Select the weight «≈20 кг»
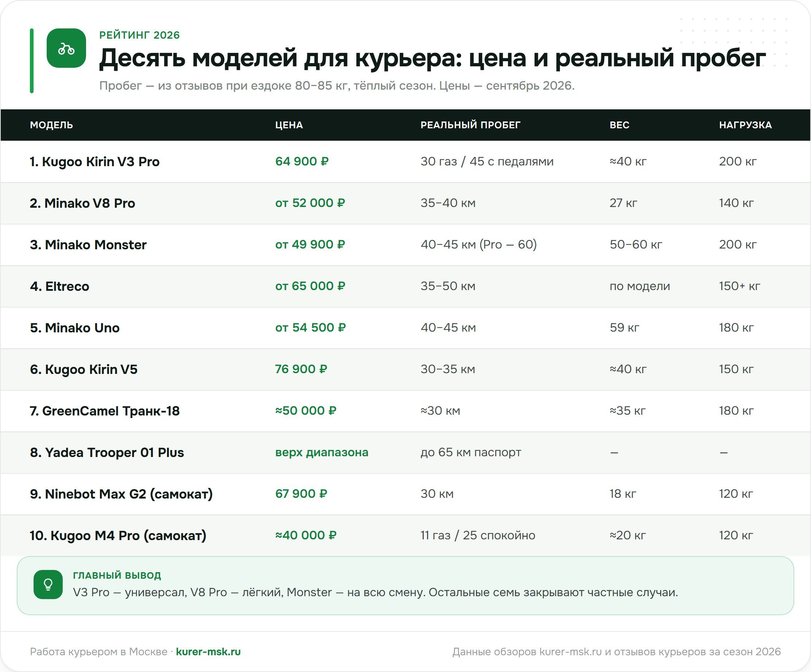The height and width of the screenshot is (672, 811). coord(628,535)
